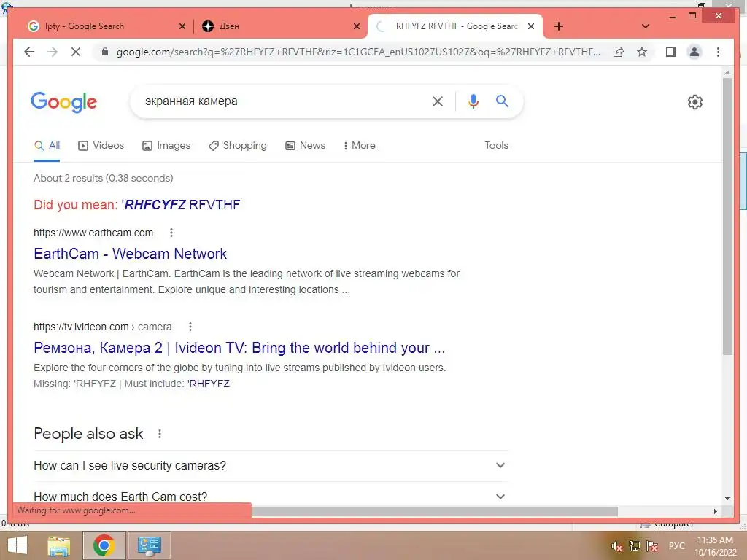
Task: Switch to the lpty Google Search tab
Action: [x=101, y=26]
